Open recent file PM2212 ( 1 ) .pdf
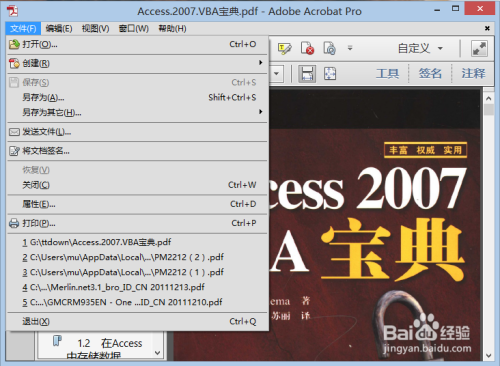500x366 pixels. 137,272
